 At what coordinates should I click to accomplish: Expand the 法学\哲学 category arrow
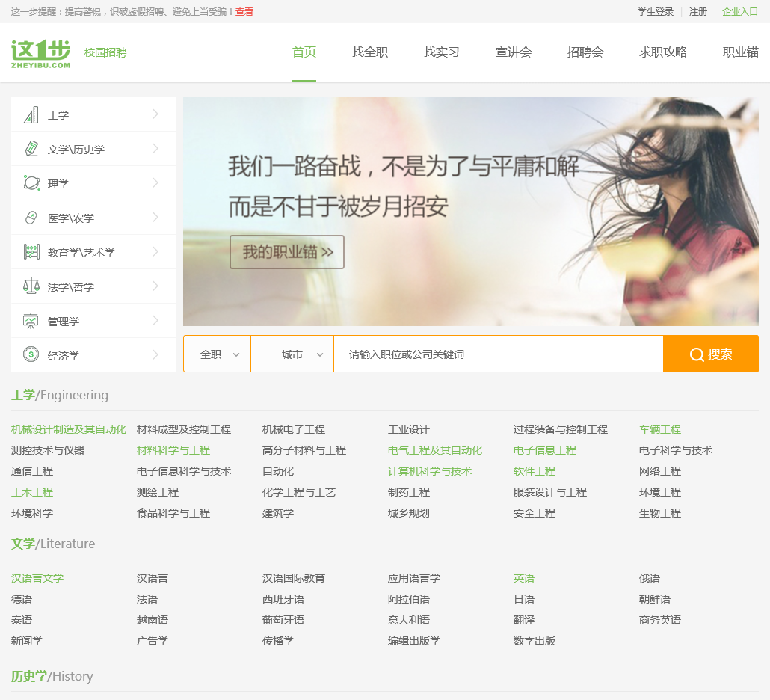click(155, 286)
